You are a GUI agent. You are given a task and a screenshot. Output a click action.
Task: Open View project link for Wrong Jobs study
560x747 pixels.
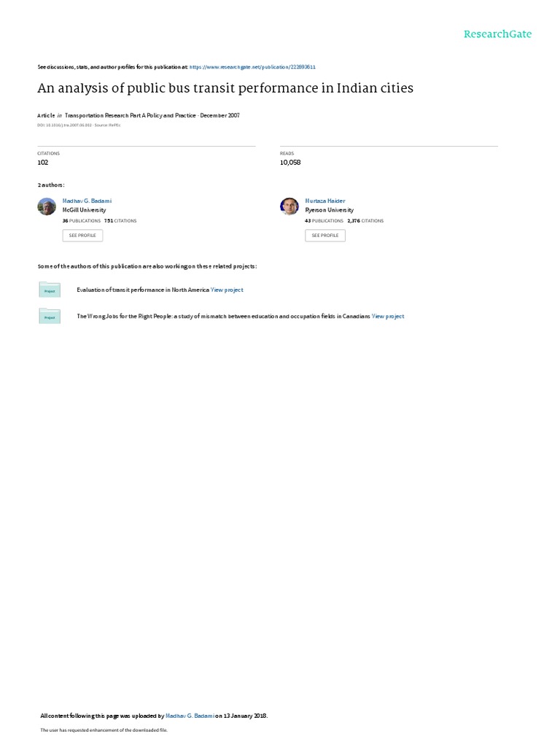tap(388, 317)
